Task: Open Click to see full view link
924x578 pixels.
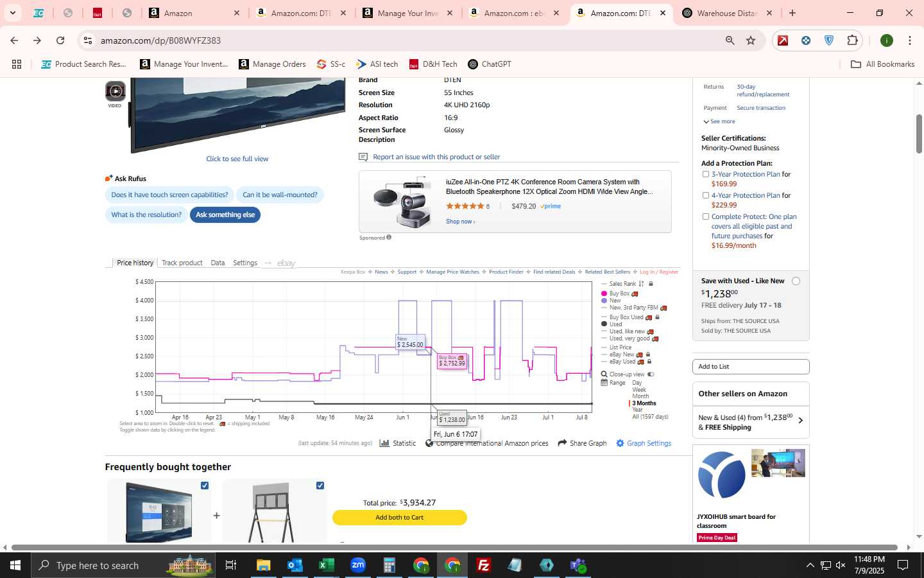Action: click(x=237, y=159)
